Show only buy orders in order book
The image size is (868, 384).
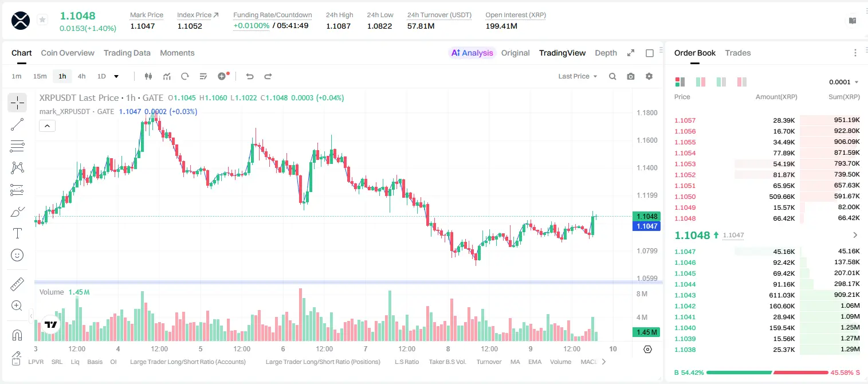721,82
